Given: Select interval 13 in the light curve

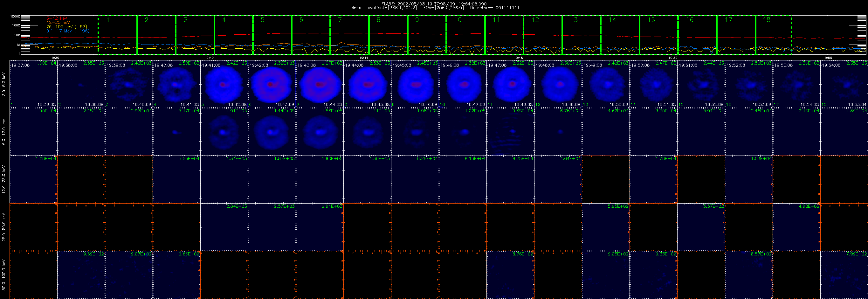Looking at the screenshot, I should click(582, 35).
